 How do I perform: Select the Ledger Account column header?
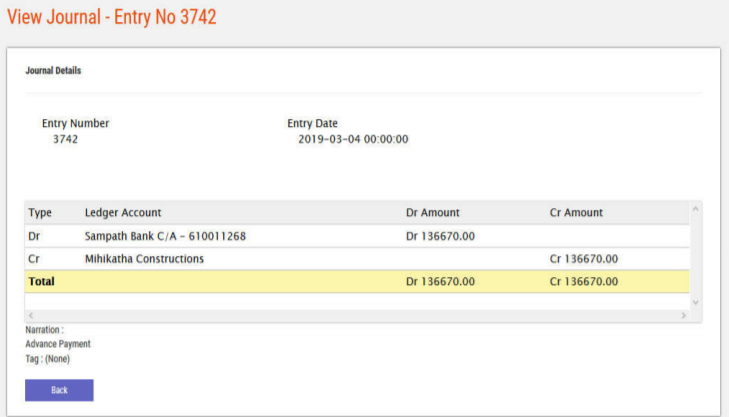click(x=123, y=213)
